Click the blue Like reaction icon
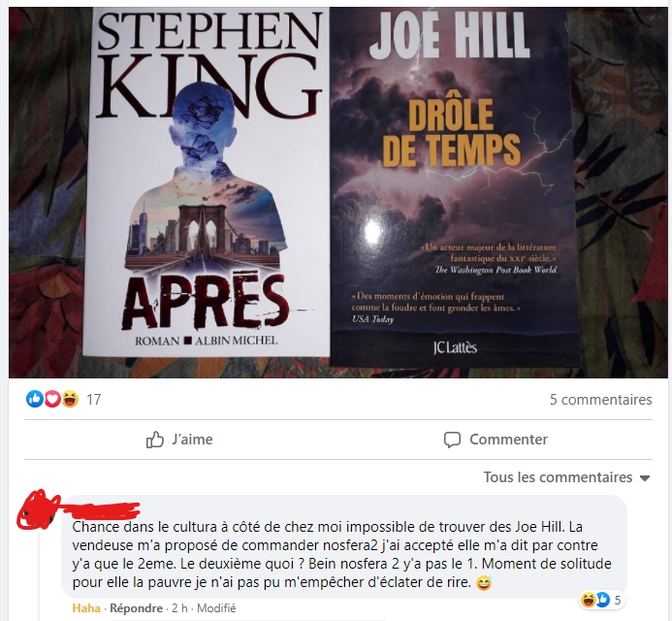 click(x=35, y=399)
